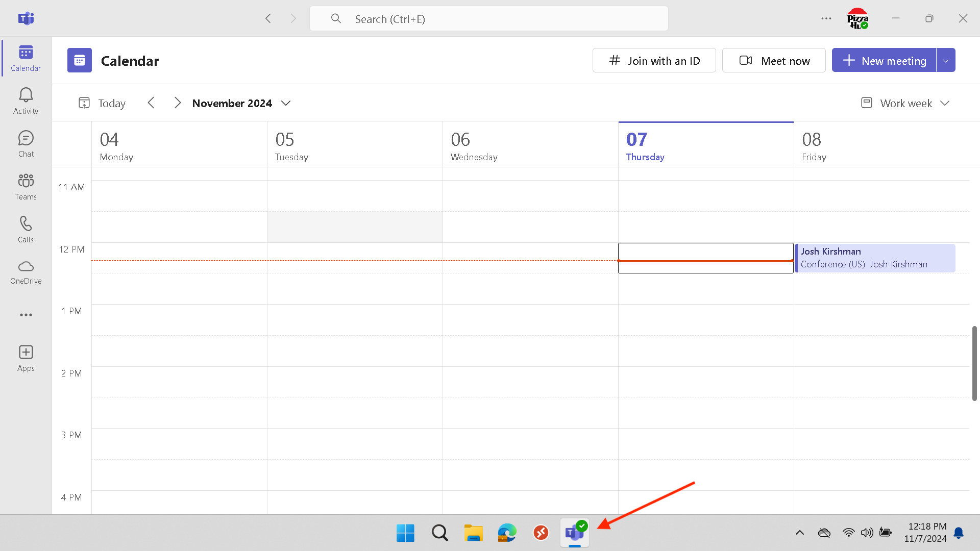Open the November 2024 month picker

pyautogui.click(x=241, y=103)
